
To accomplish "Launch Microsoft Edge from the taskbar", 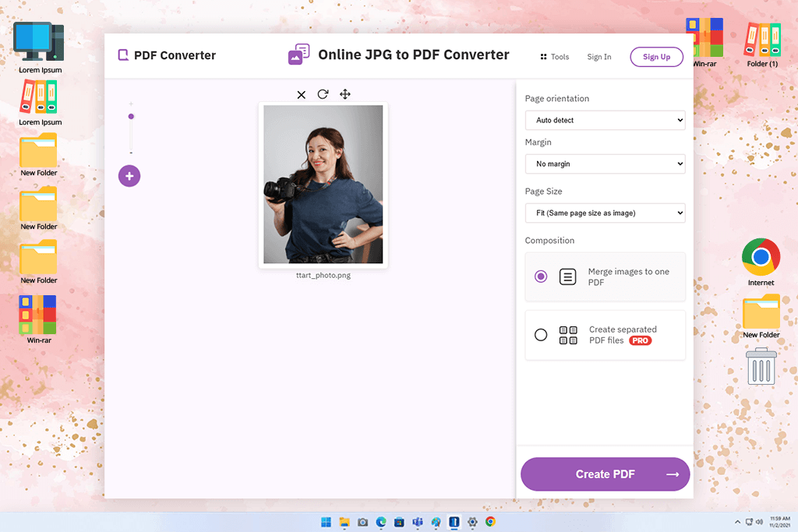I will (x=381, y=522).
